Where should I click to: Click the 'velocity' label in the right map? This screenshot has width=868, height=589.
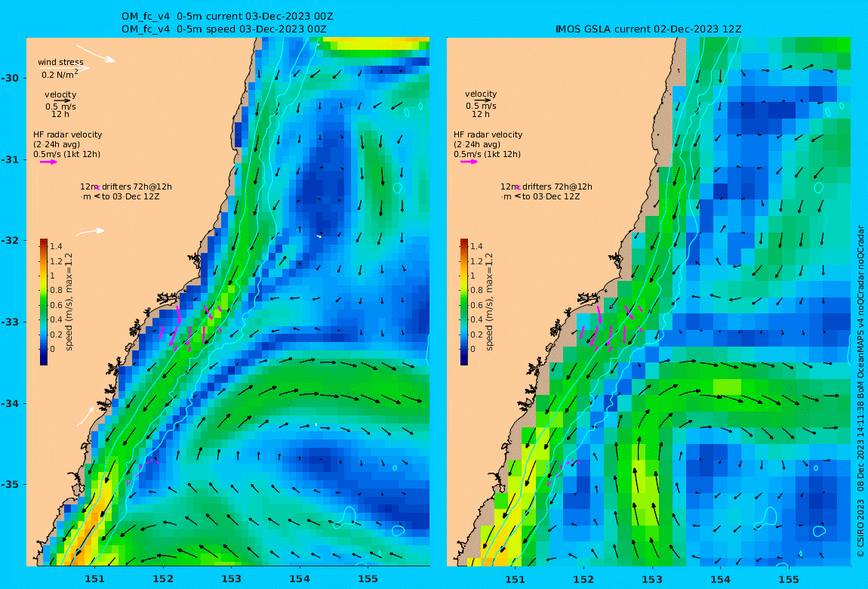click(x=481, y=94)
